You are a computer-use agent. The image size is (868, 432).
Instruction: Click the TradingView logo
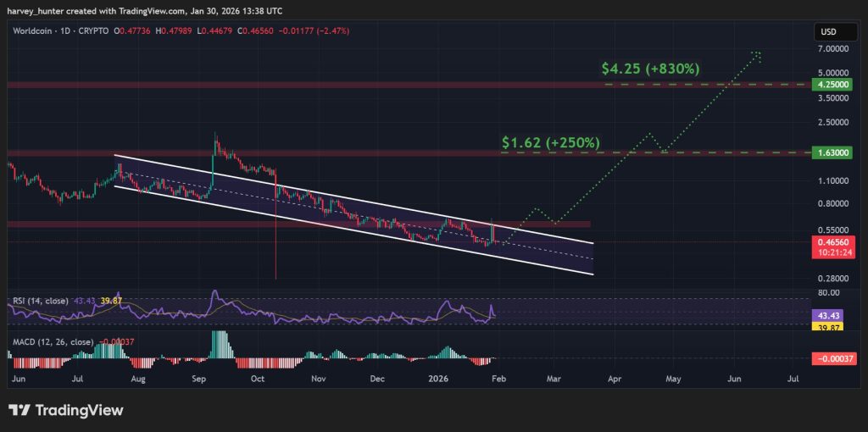point(65,411)
